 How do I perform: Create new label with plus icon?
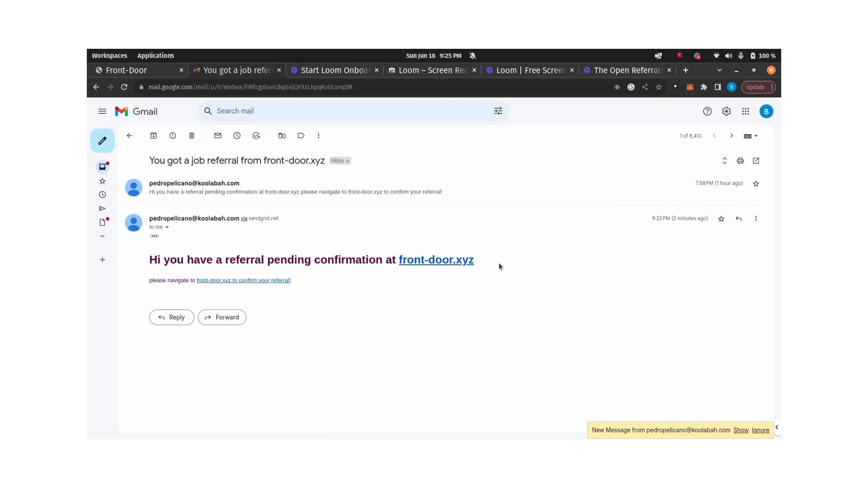pos(102,260)
